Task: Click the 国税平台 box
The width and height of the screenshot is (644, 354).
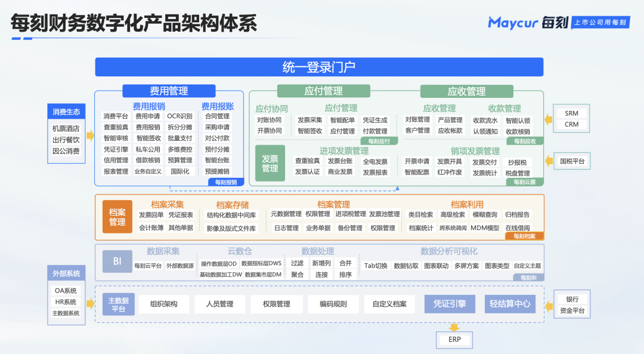Action: pyautogui.click(x=572, y=161)
